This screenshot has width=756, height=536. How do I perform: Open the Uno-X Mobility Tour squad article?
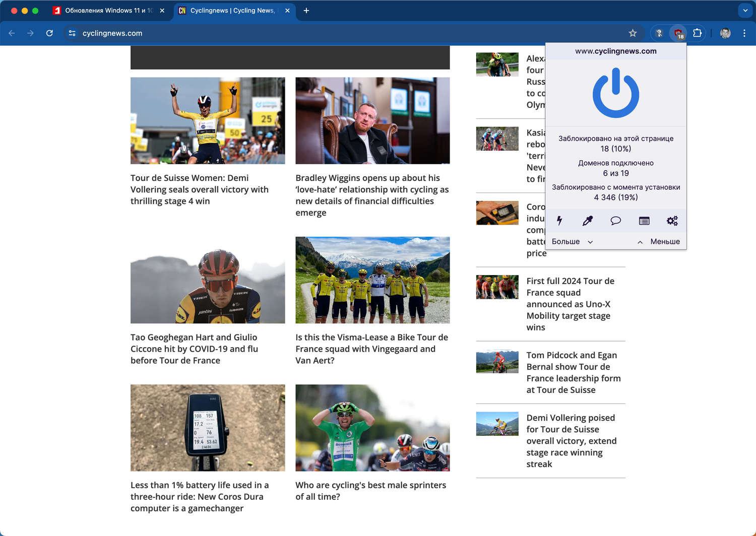tap(571, 304)
